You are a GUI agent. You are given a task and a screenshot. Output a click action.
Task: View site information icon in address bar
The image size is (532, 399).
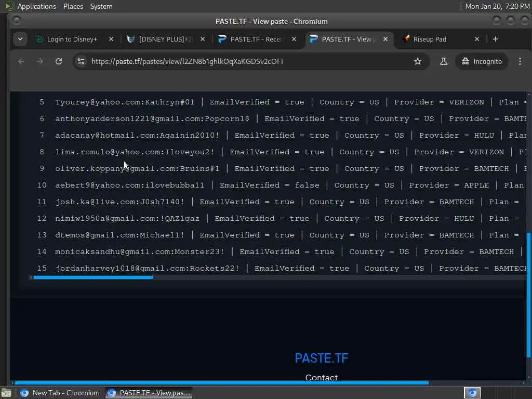81,61
